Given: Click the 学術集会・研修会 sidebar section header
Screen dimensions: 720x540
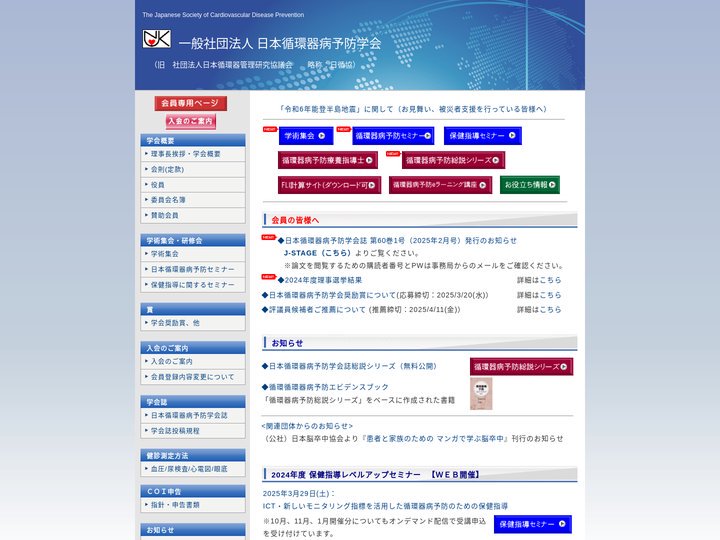Looking at the screenshot, I should tap(193, 240).
